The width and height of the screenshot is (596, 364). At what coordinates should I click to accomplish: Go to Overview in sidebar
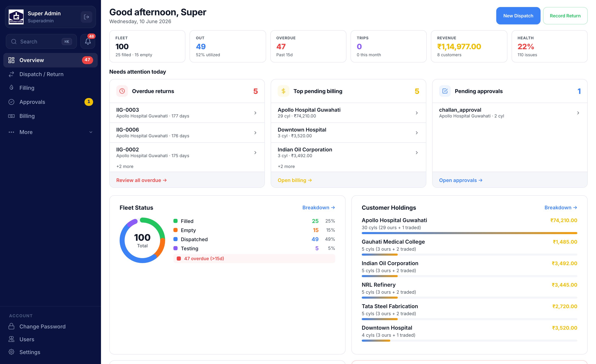[50, 60]
